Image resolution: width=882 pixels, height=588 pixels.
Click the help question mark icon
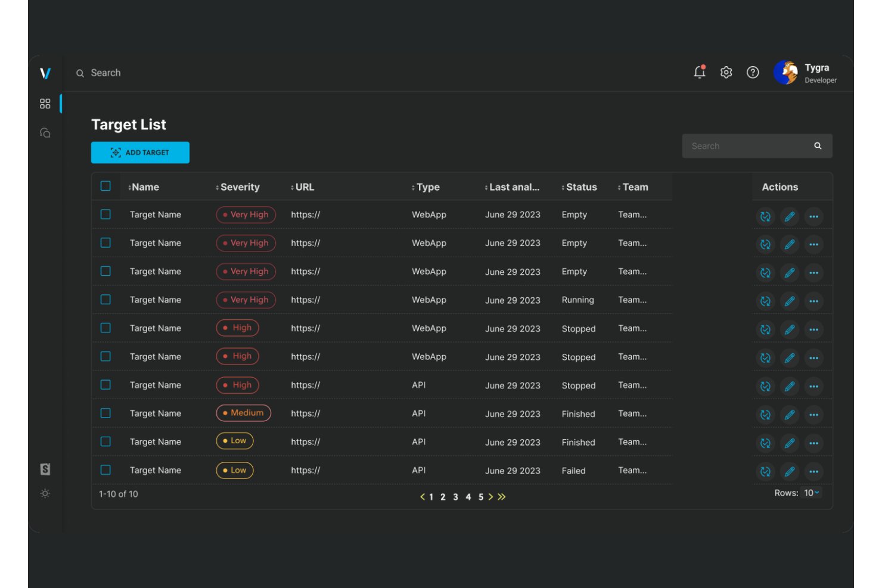pos(753,72)
